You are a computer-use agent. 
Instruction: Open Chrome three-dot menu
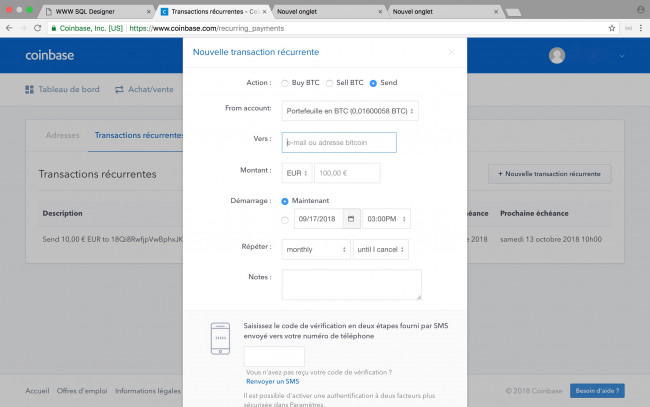641,28
